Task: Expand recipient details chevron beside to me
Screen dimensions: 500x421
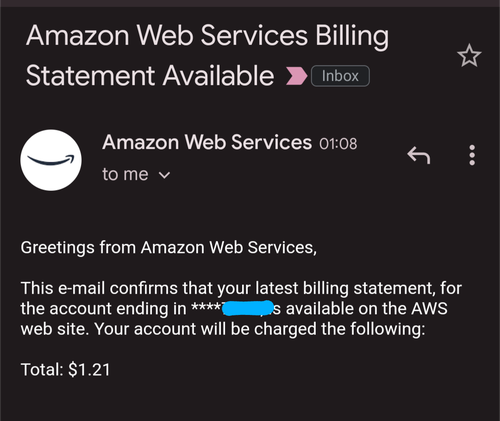Action: tap(165, 175)
